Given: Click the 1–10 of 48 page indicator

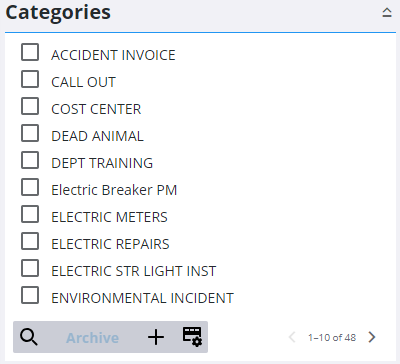Looking at the screenshot, I should point(332,337).
